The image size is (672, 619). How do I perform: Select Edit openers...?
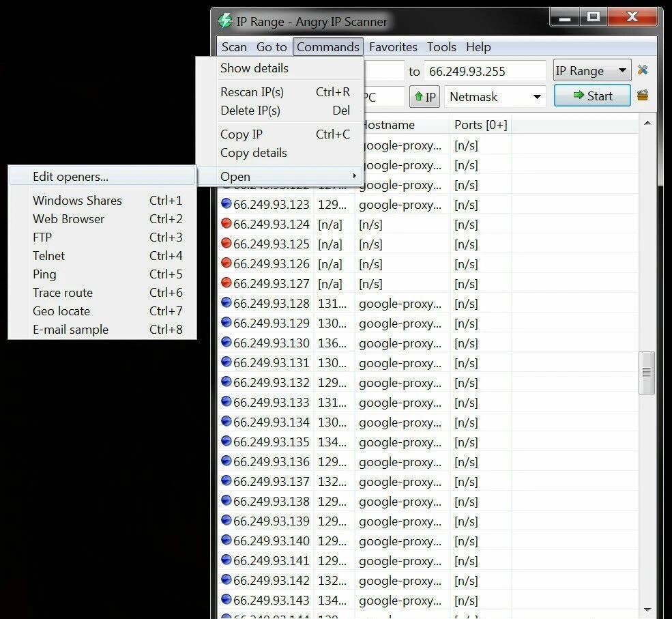102,177
